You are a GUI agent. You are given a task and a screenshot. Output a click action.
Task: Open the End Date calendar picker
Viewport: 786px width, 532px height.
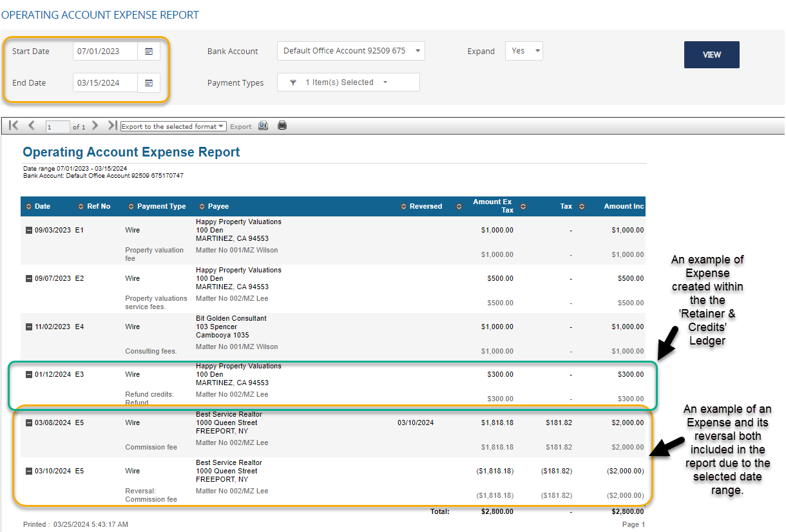point(149,82)
